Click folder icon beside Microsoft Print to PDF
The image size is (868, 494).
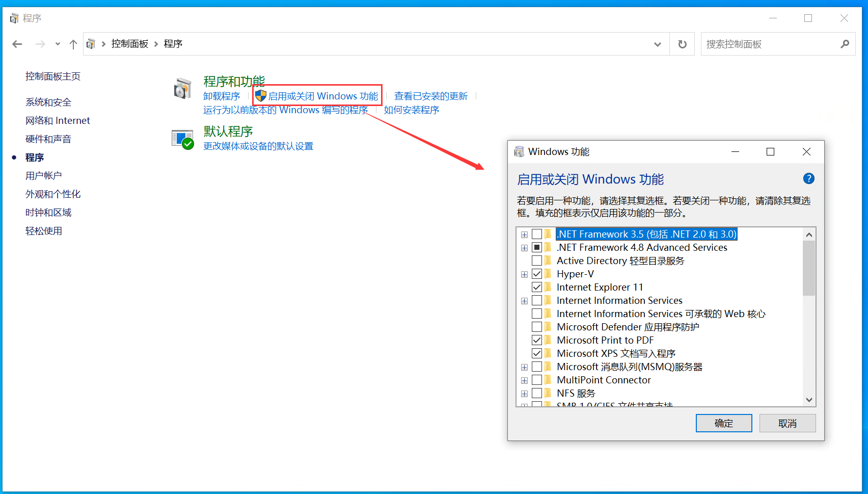pyautogui.click(x=548, y=340)
